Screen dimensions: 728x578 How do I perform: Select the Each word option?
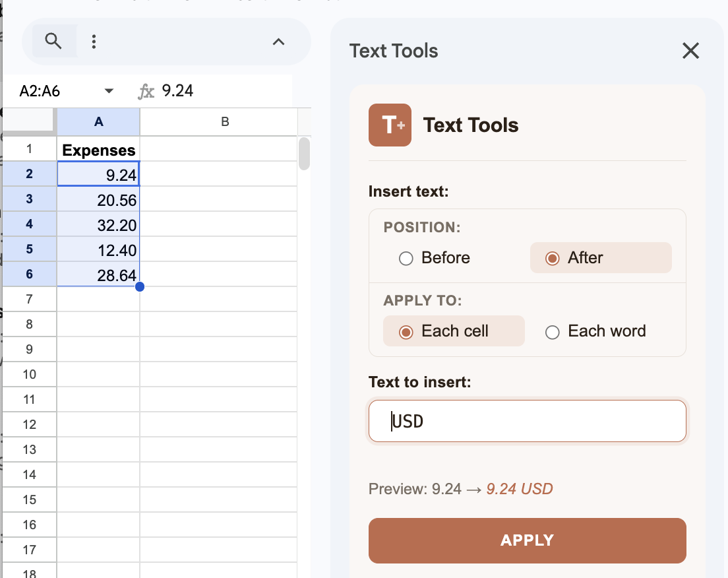(552, 332)
